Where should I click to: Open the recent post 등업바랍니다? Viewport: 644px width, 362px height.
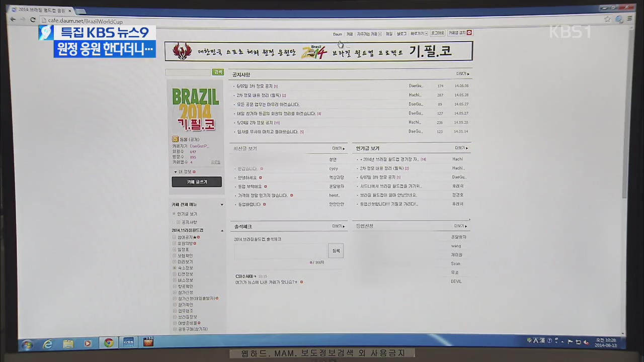(x=249, y=204)
